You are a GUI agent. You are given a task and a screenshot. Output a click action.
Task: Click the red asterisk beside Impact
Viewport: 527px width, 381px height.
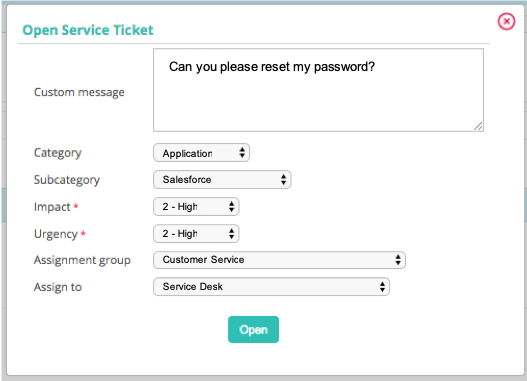coord(76,206)
